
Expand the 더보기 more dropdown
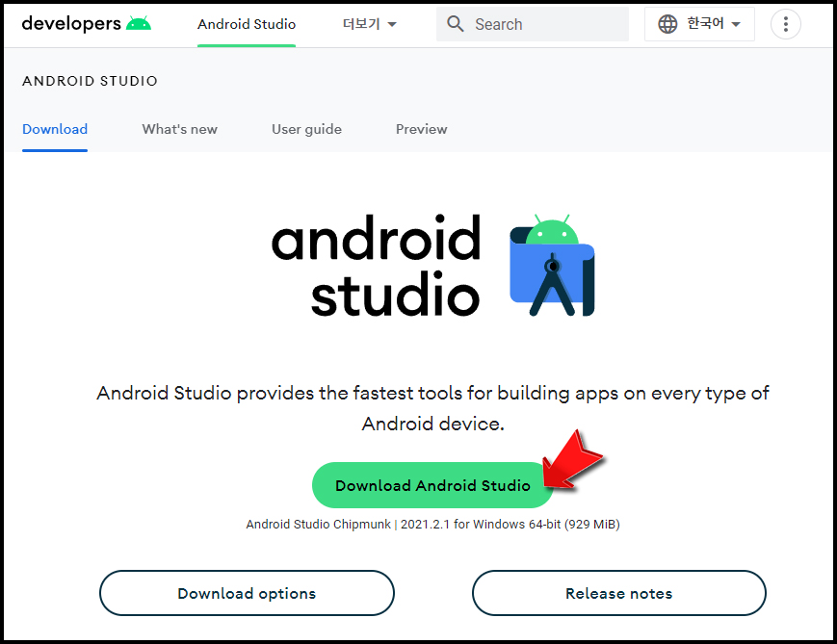pos(370,24)
